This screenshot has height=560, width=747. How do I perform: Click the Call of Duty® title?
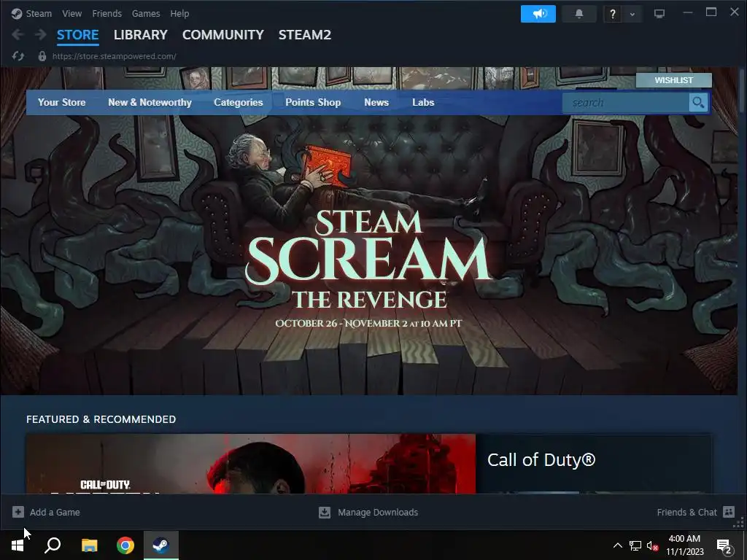[x=541, y=460]
